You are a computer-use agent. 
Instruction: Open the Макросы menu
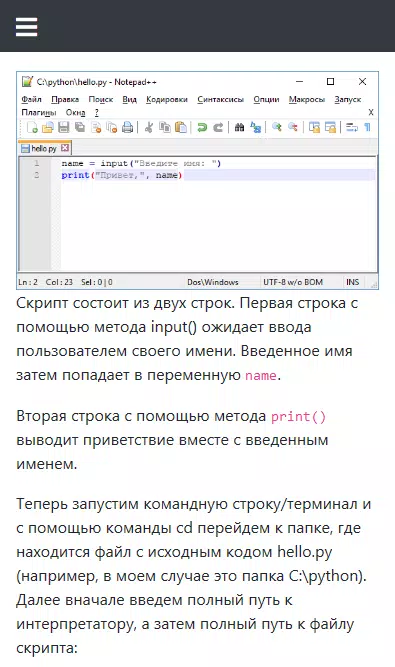pos(307,100)
